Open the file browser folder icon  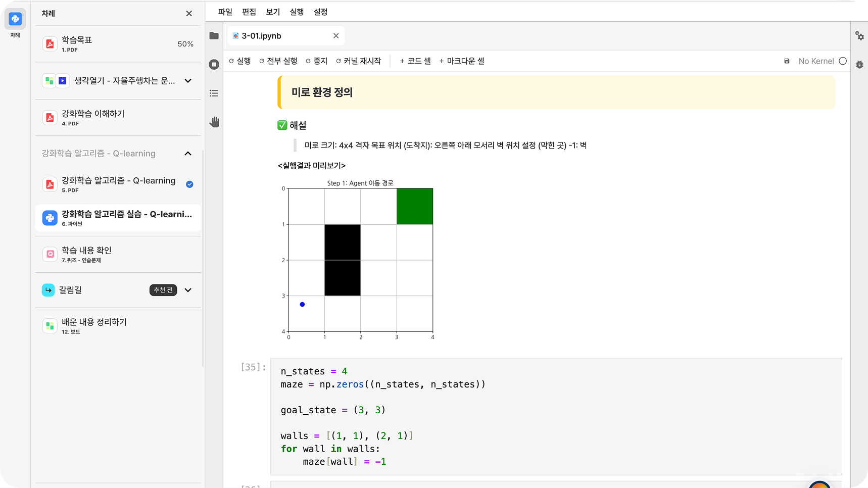point(214,36)
